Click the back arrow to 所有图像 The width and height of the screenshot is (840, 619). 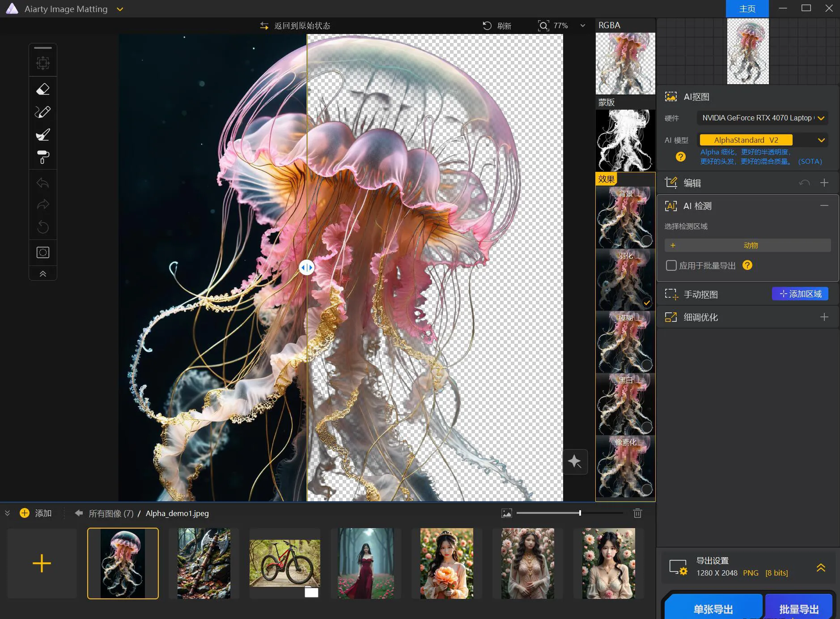(79, 513)
